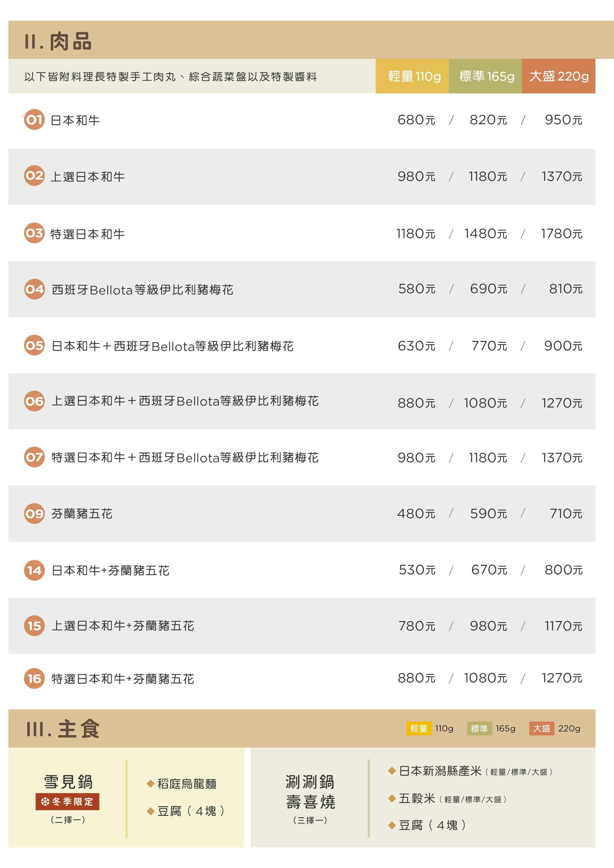Click the 1780元 price for 特選日本和牛
This screenshot has width=614, height=868.
561,234
